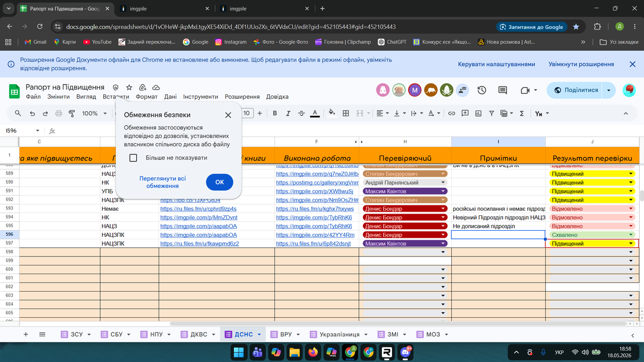Open the Довідка menu
This screenshot has height=362, width=644.
coord(277,97)
